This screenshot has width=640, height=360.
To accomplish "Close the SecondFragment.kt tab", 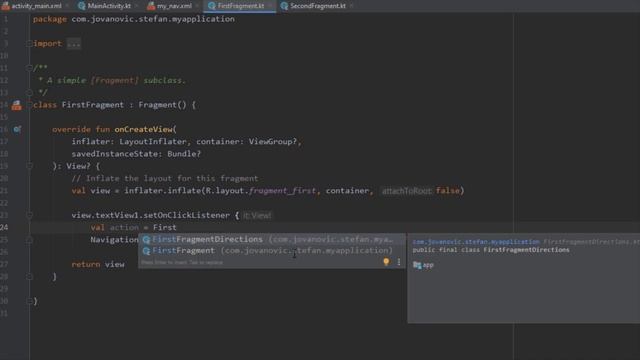I will 351,6.
